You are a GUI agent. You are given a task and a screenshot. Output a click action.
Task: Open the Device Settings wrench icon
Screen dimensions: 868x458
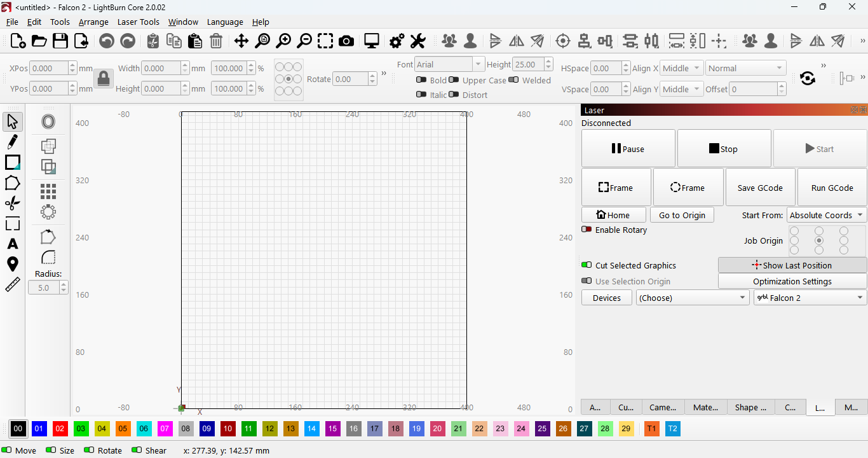click(x=417, y=41)
